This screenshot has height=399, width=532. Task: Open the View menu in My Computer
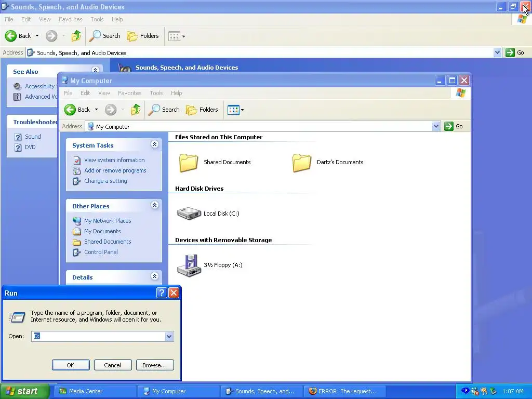104,93
